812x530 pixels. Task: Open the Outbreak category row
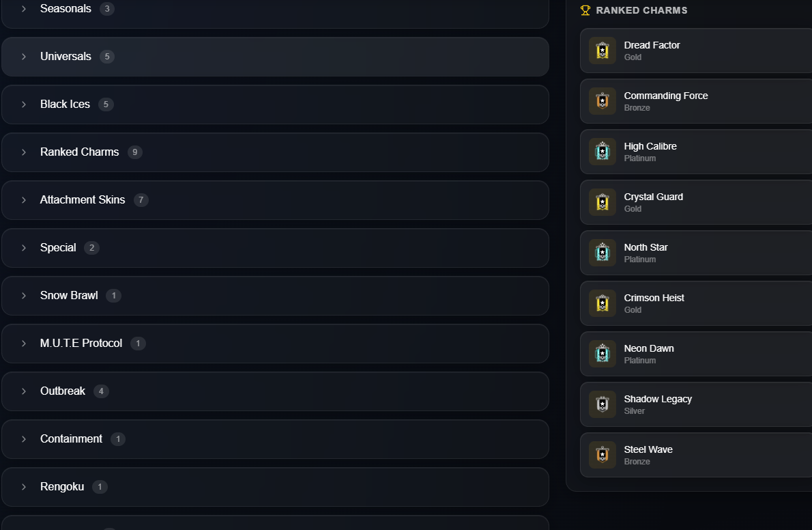point(275,391)
